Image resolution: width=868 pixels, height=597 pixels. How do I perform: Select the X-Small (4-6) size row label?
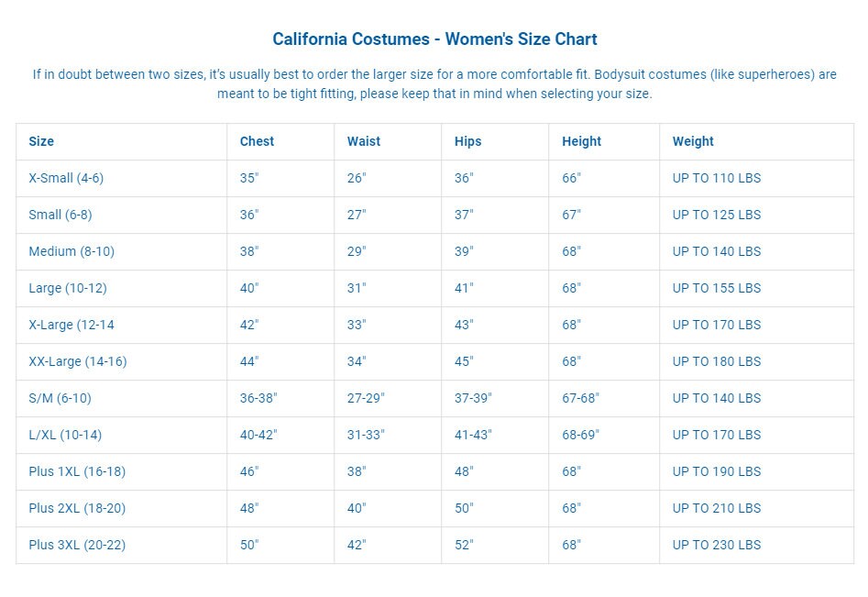pos(66,178)
